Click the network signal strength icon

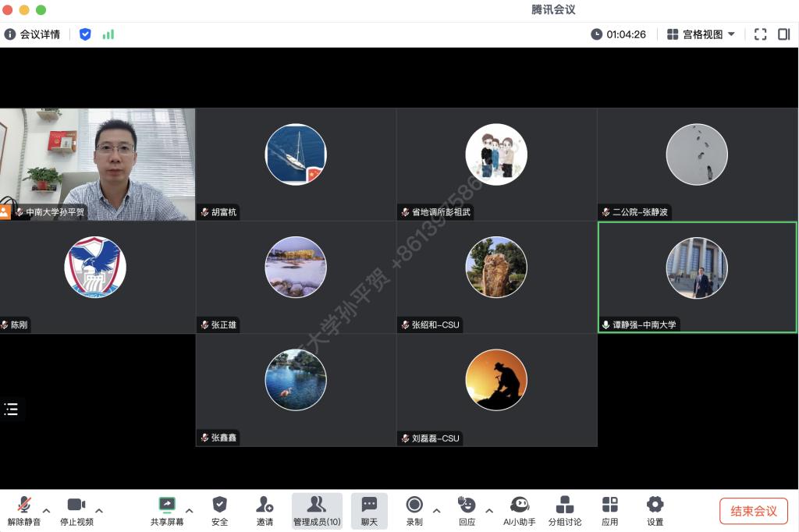coord(108,34)
